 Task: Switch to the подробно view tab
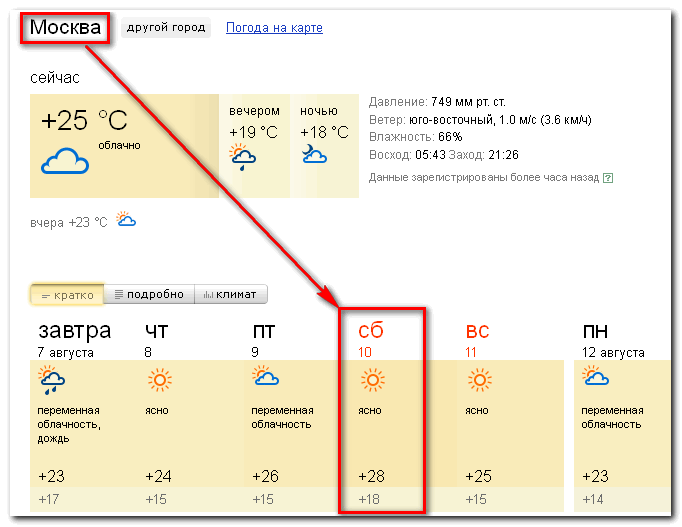coord(149,294)
